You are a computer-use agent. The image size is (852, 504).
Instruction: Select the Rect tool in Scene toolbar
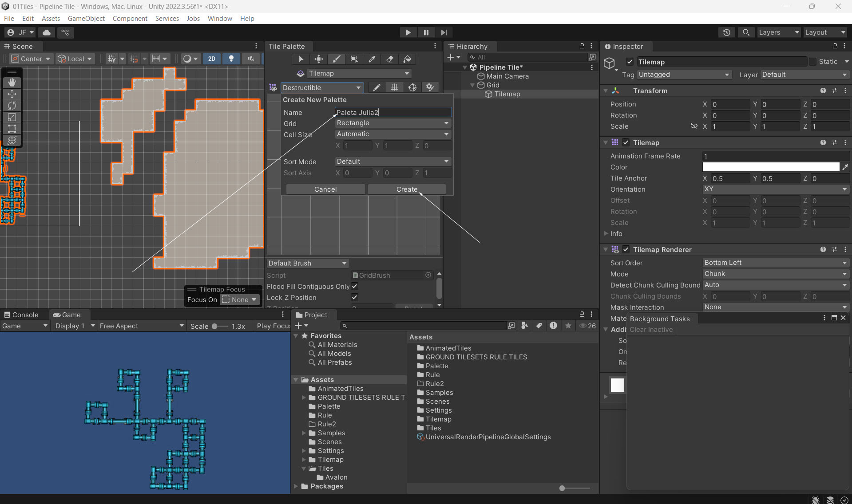(12, 129)
